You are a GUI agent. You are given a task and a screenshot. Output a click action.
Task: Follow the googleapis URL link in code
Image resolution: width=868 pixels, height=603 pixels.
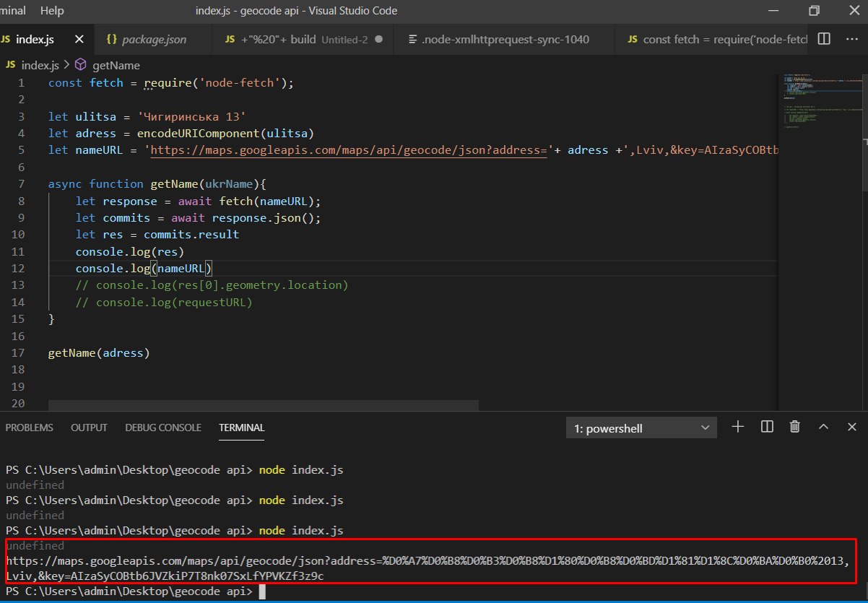click(x=347, y=150)
